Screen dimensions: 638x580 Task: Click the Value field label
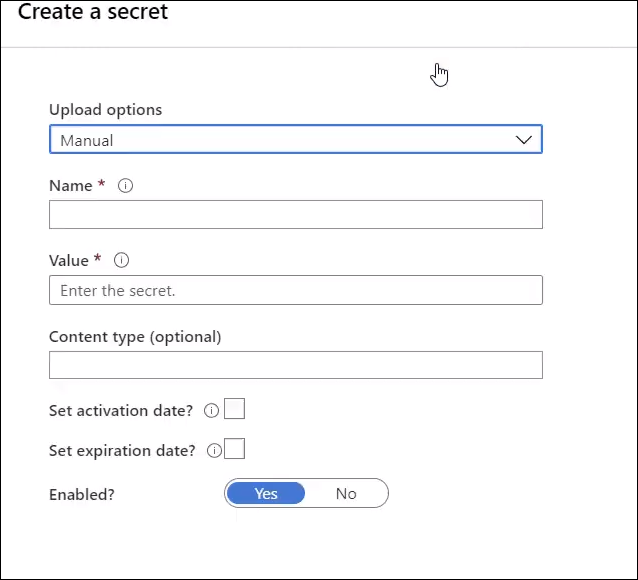pyautogui.click(x=69, y=260)
